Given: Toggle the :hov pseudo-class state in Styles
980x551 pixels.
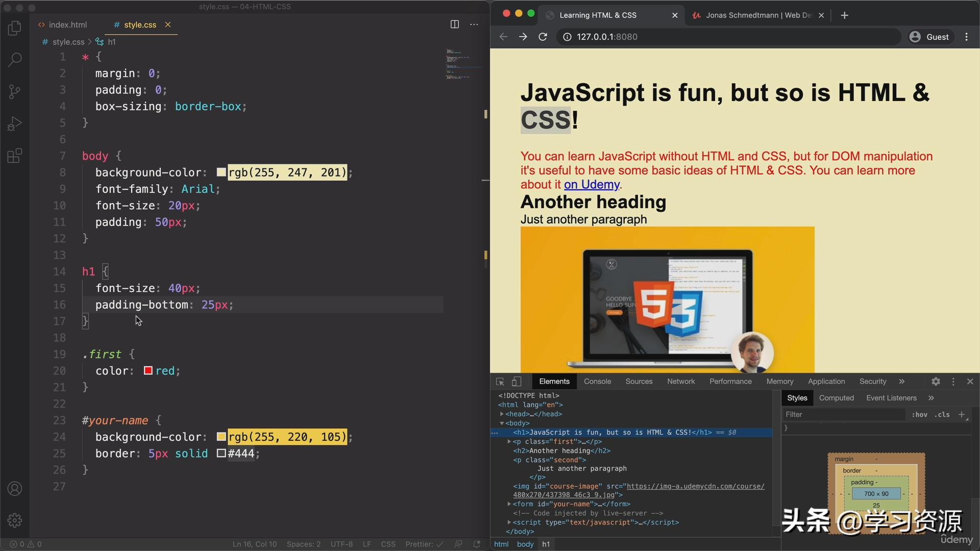Looking at the screenshot, I should (x=920, y=414).
